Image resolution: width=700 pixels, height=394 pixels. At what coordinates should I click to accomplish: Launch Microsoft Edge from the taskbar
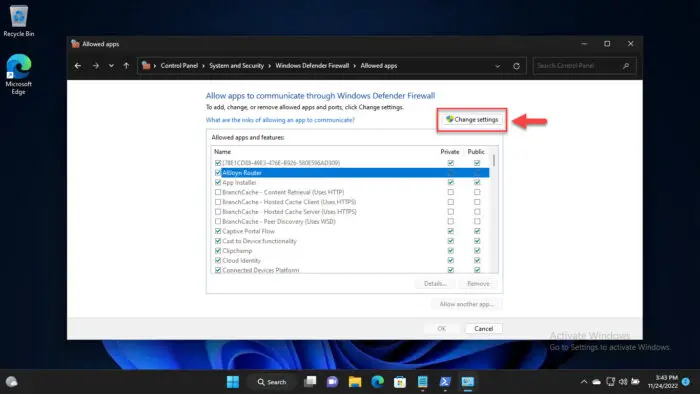click(378, 382)
